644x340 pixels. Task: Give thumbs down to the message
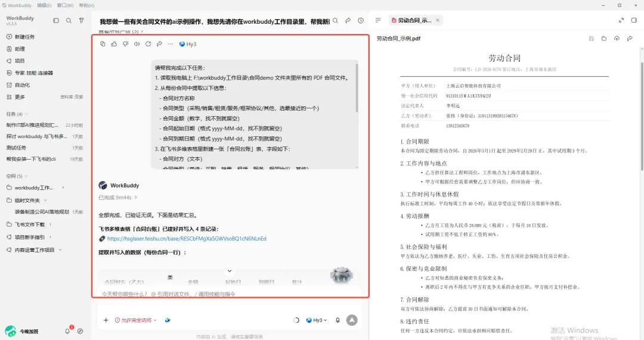tap(125, 44)
